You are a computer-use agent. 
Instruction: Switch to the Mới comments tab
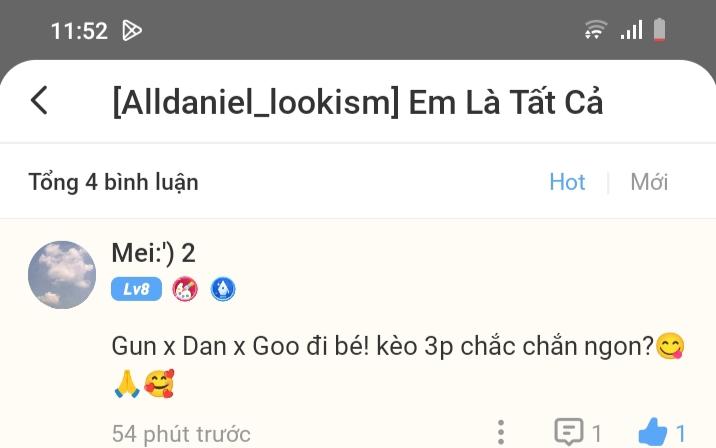click(x=649, y=182)
